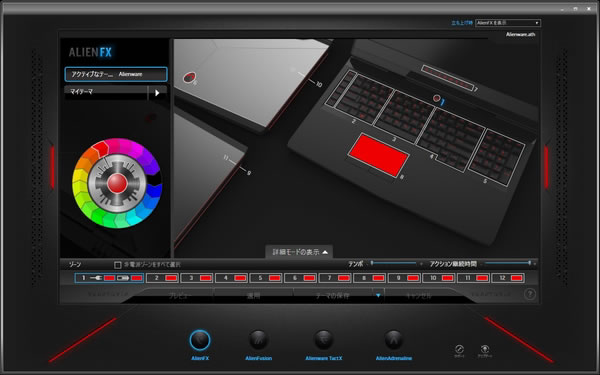The width and height of the screenshot is (600, 375).
Task: Click the Preview button
Action: [x=180, y=296]
